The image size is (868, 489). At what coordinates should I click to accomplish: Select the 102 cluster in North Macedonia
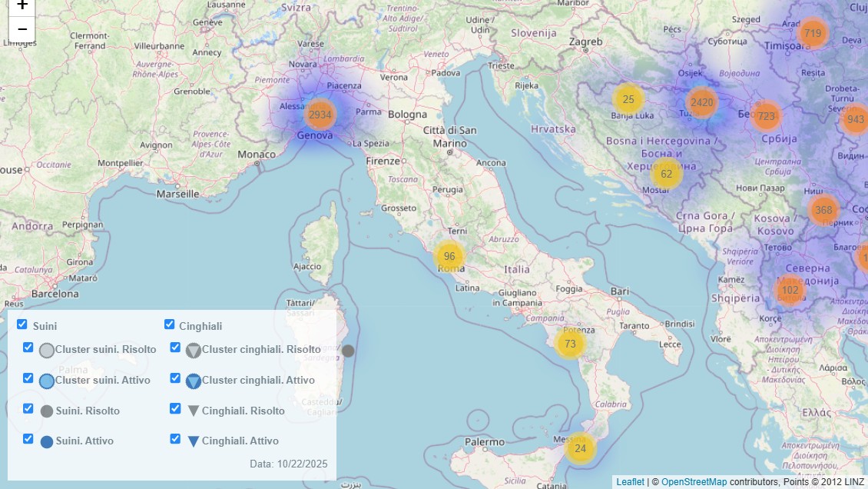(x=790, y=290)
